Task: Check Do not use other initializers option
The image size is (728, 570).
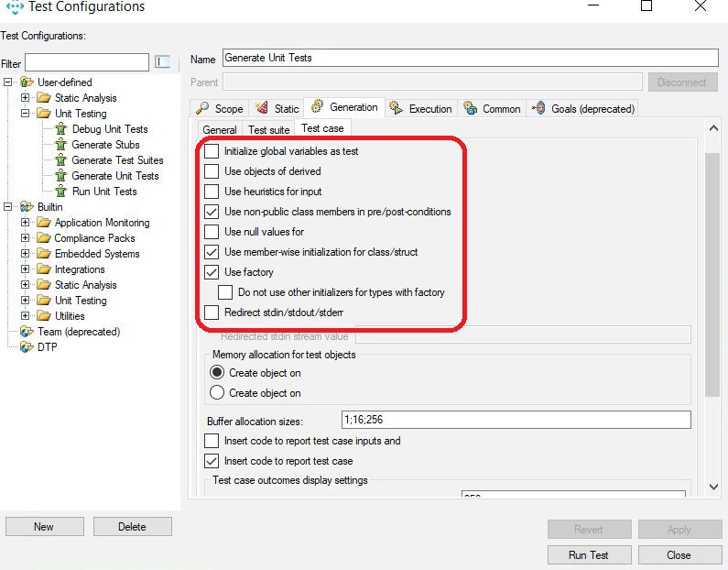Action: click(225, 292)
